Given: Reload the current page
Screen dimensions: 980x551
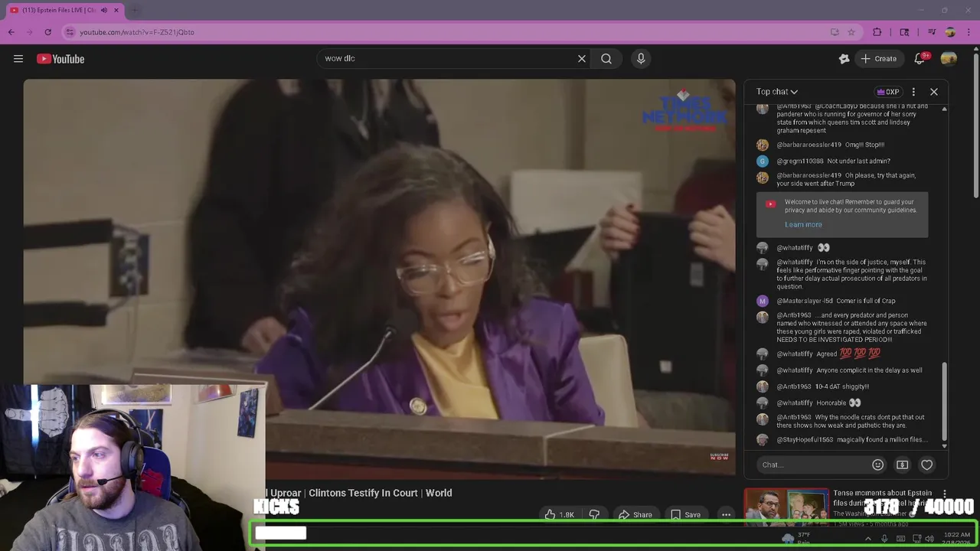Looking at the screenshot, I should pos(48,32).
